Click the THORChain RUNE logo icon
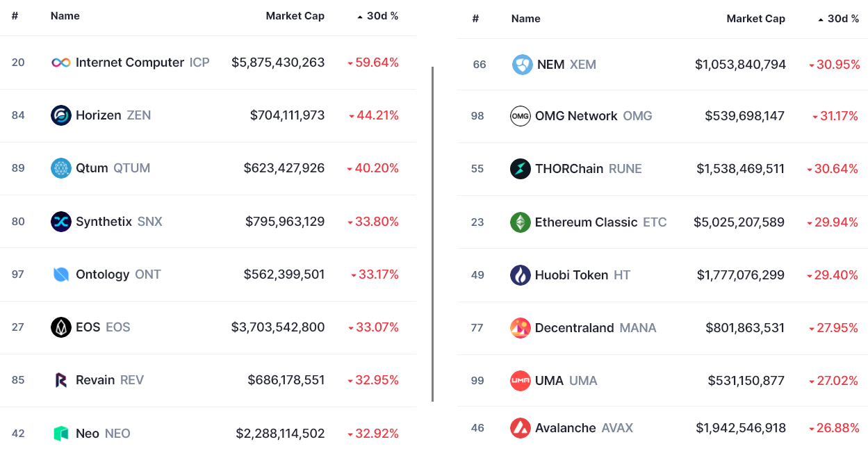The width and height of the screenshot is (868, 451). [x=521, y=169]
